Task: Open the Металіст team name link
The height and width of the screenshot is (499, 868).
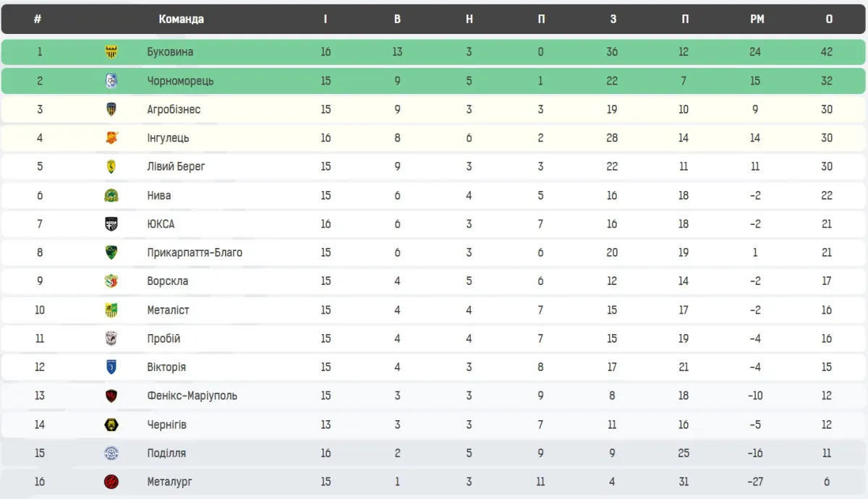Action: 168,310
